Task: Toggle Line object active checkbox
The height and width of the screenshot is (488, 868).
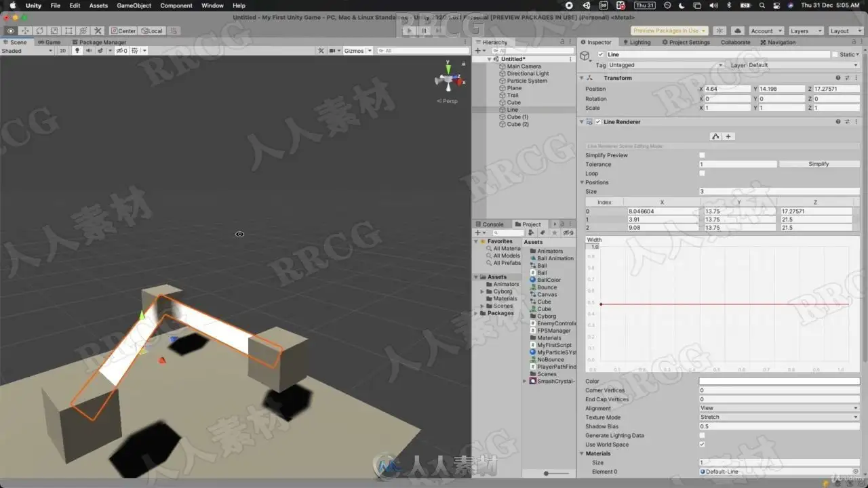Action: point(601,54)
